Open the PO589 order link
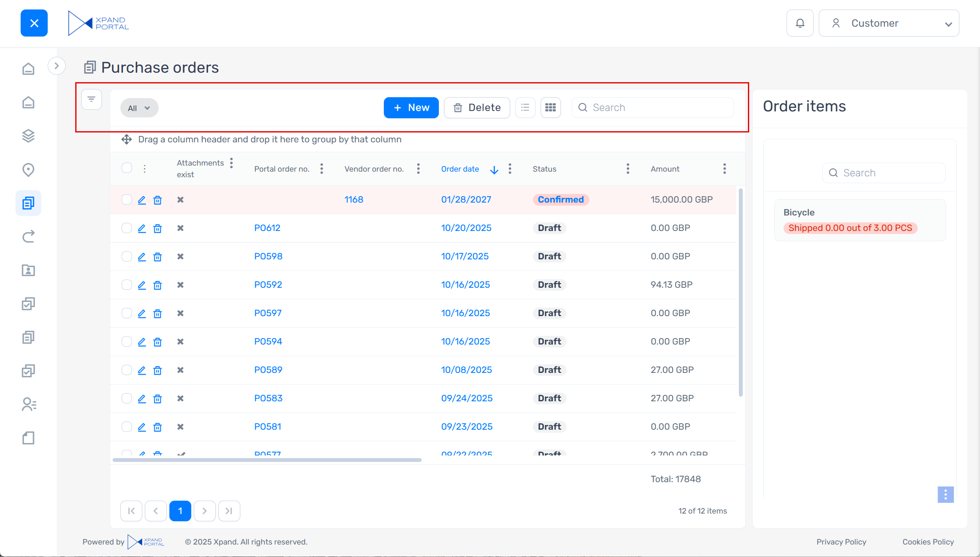Screen dimensions: 980x557 (268, 370)
